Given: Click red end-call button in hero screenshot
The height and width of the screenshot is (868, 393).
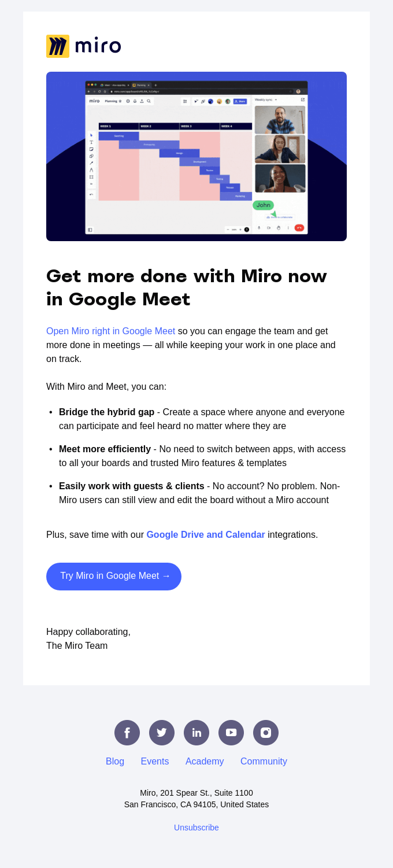Looking at the screenshot, I should click(299, 228).
